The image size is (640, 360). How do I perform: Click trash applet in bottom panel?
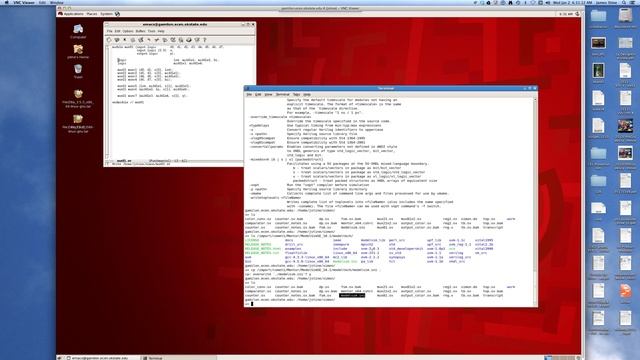(578, 358)
